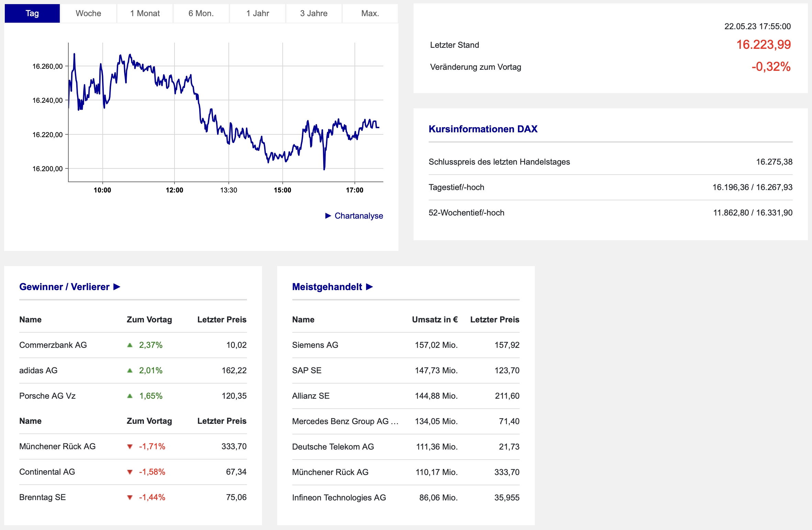
Task: Click the green up arrow next to adidas AG
Action: pyautogui.click(x=130, y=371)
